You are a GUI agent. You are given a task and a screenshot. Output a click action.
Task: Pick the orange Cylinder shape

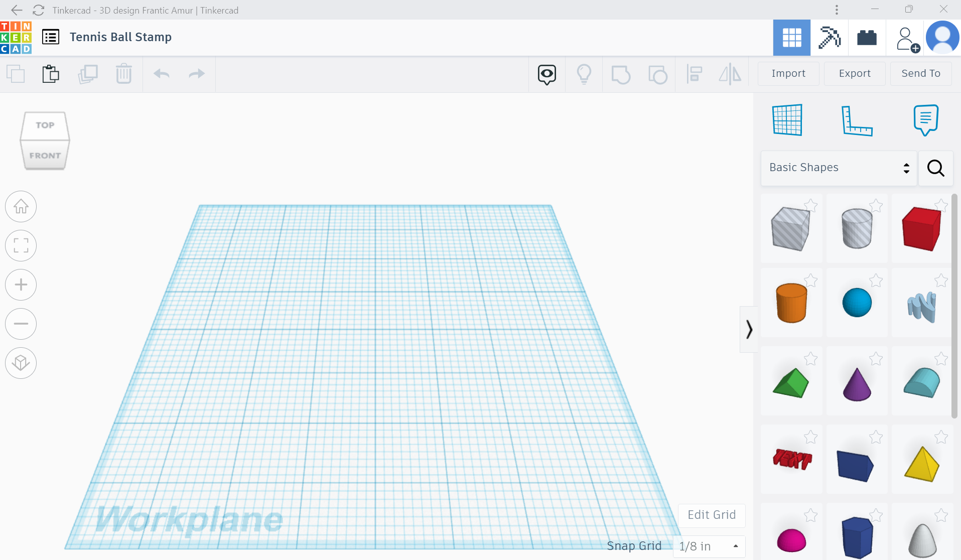(x=791, y=303)
